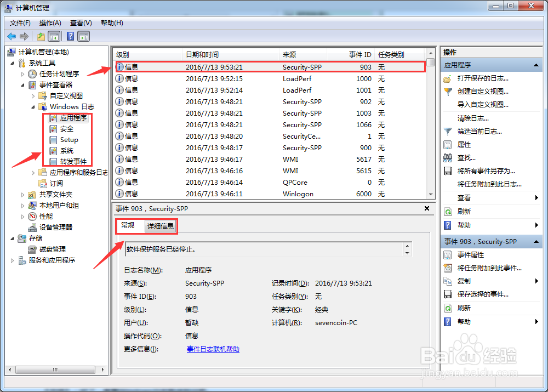
Task: Expand the 应用程序和服务日志 tree node
Action: pos(33,172)
